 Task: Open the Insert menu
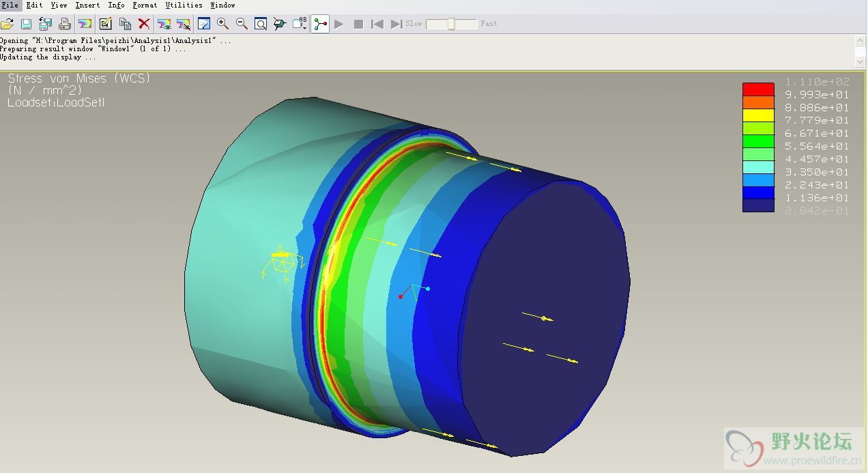click(x=87, y=5)
